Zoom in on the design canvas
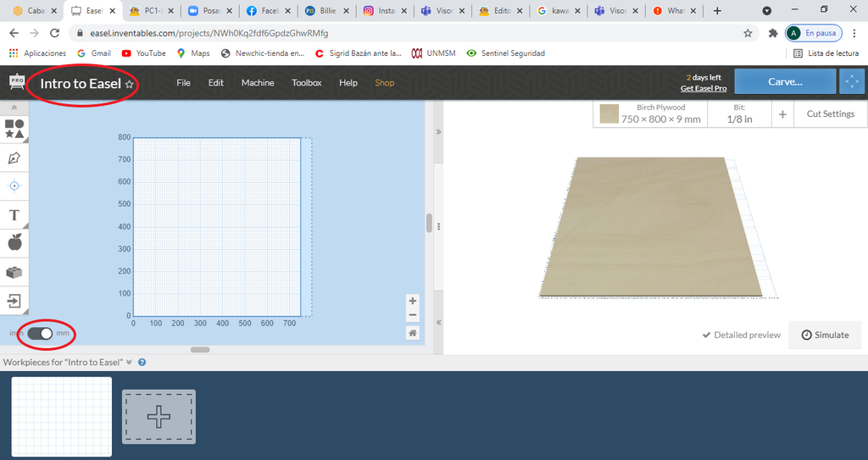Image resolution: width=868 pixels, height=460 pixels. click(413, 301)
